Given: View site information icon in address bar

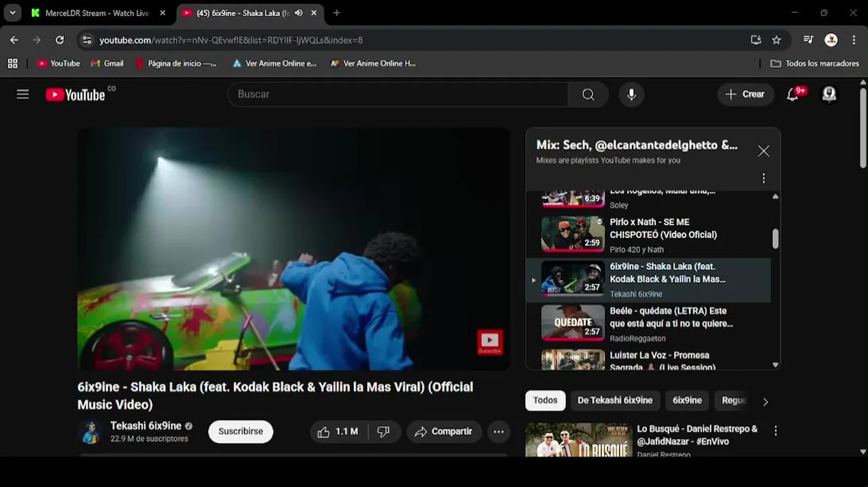Looking at the screenshot, I should [87, 40].
